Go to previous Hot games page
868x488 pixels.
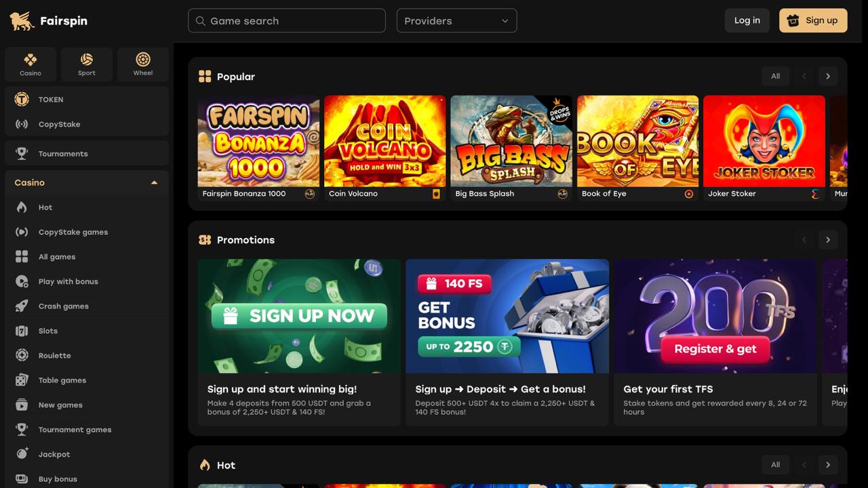pos(804,464)
